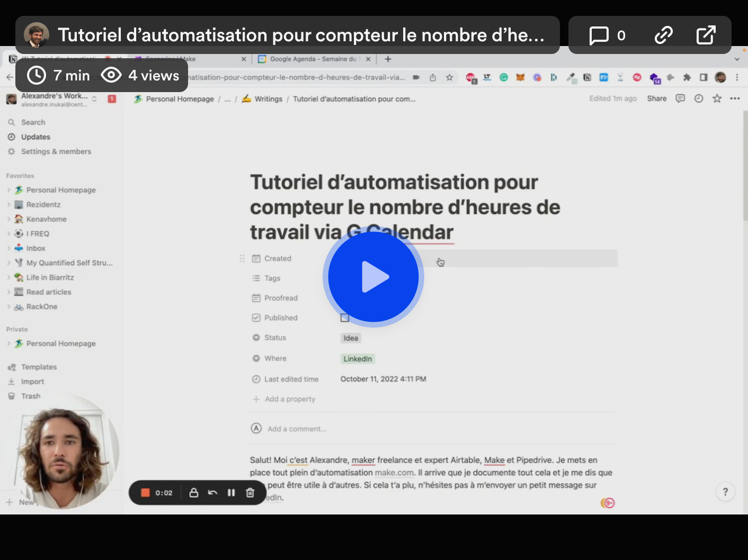Open Import in the sidebar
Screen dimensions: 748x560
(x=32, y=382)
